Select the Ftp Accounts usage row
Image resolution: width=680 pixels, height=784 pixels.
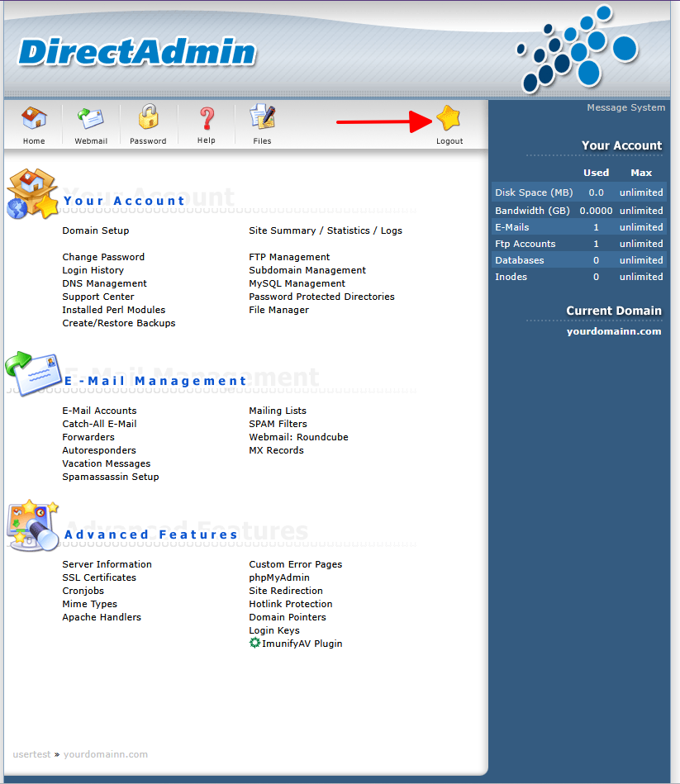pyautogui.click(x=579, y=244)
